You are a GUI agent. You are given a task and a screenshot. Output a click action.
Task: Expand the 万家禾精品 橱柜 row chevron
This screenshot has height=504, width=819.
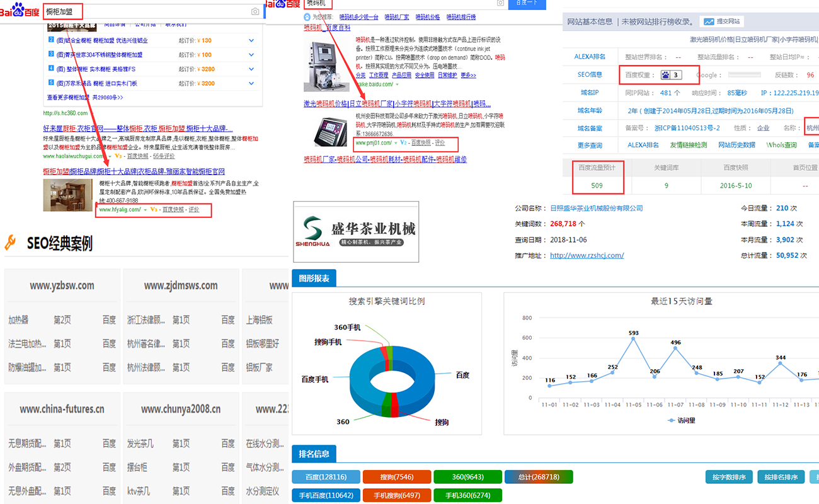point(251,83)
